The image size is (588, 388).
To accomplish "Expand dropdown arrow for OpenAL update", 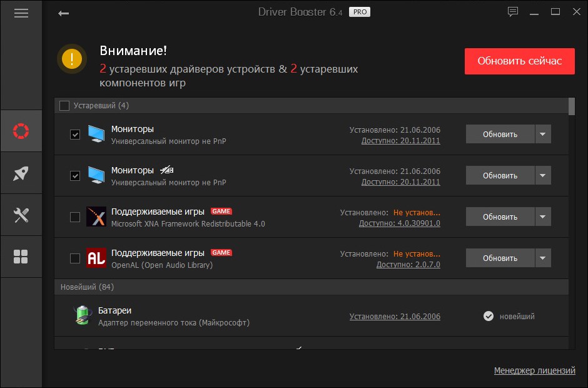I will [x=543, y=258].
